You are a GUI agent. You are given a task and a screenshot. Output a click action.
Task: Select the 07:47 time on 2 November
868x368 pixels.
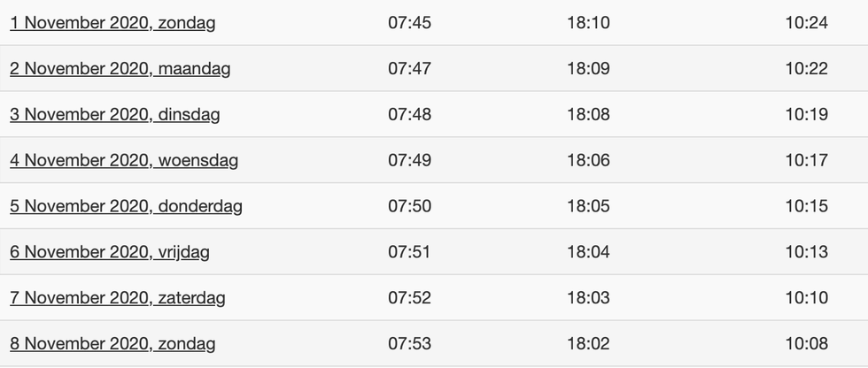(409, 69)
